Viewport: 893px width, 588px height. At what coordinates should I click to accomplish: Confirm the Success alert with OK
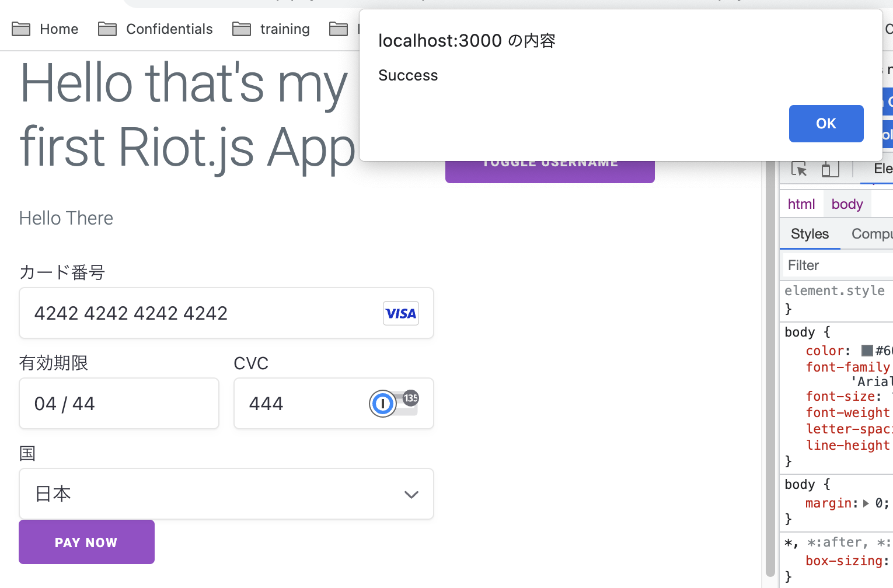pyautogui.click(x=826, y=124)
